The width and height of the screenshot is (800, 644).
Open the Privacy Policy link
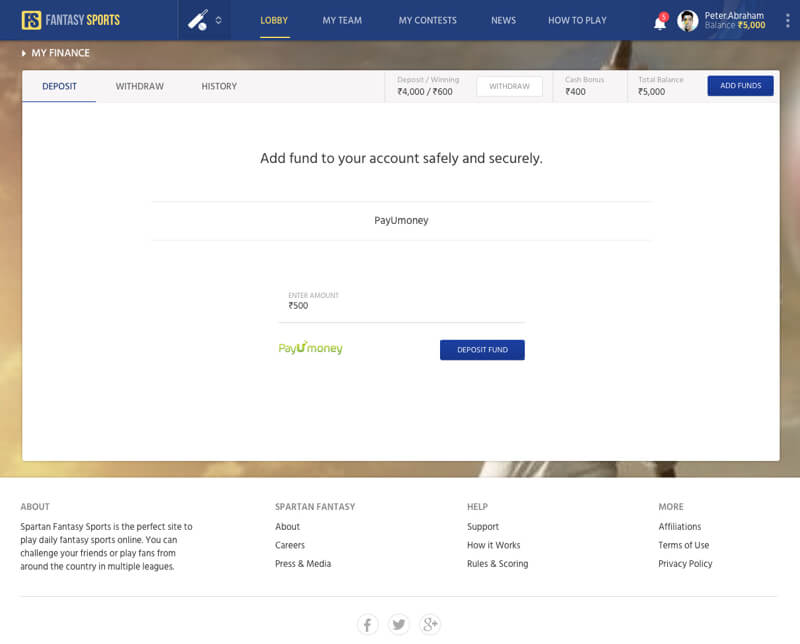tap(685, 564)
